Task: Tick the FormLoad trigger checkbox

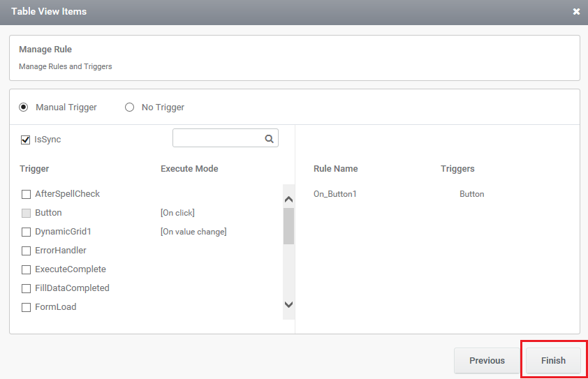Action: point(26,307)
